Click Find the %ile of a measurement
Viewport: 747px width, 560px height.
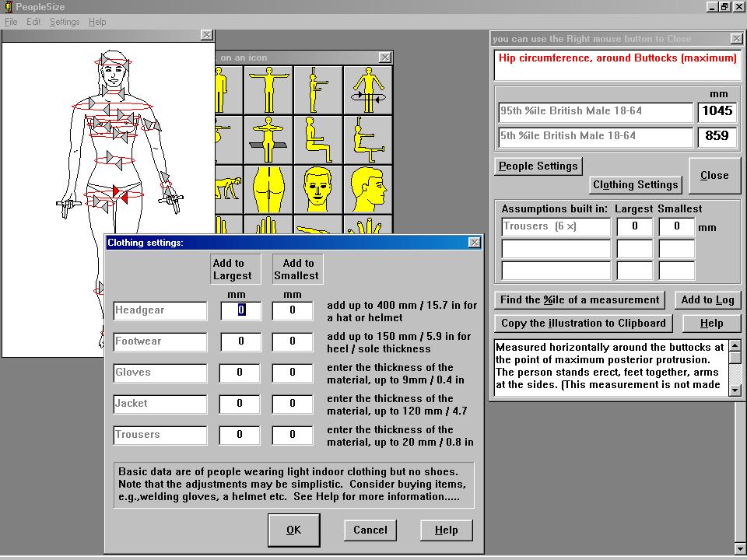pos(580,300)
